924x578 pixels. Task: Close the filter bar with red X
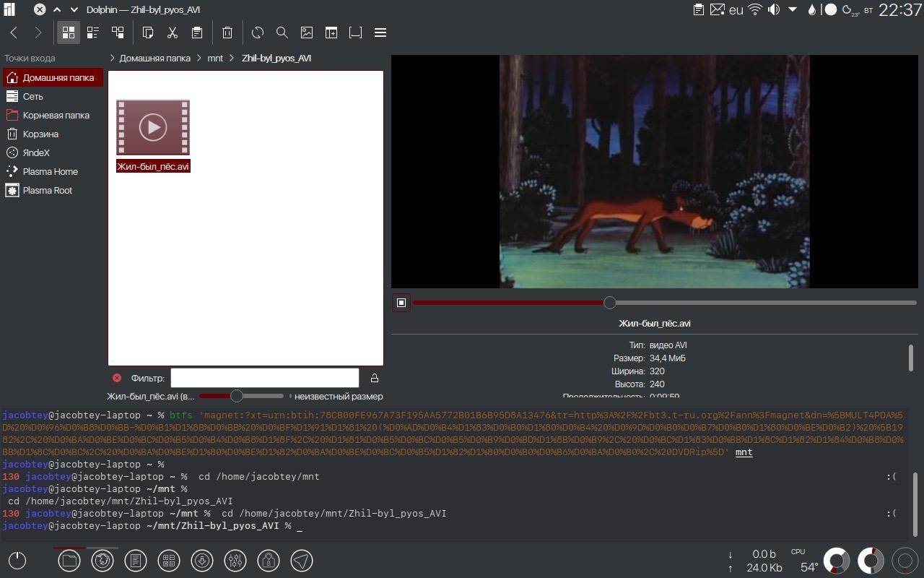coord(117,378)
